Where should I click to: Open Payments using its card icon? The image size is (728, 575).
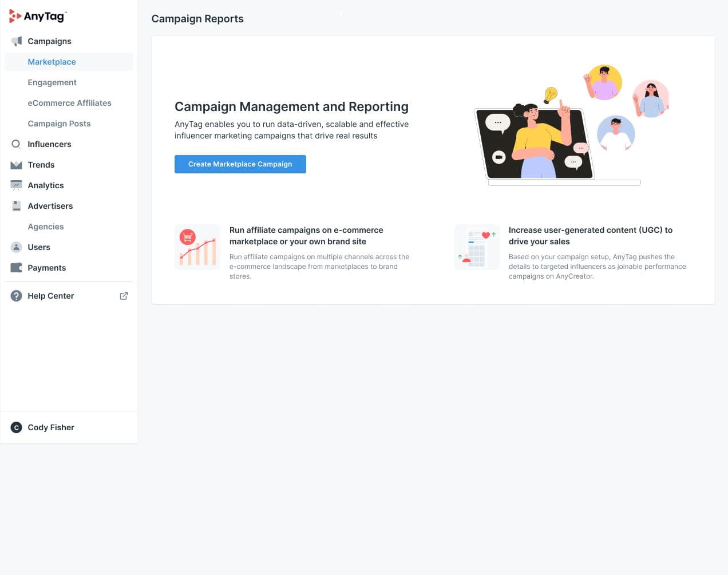tap(16, 267)
